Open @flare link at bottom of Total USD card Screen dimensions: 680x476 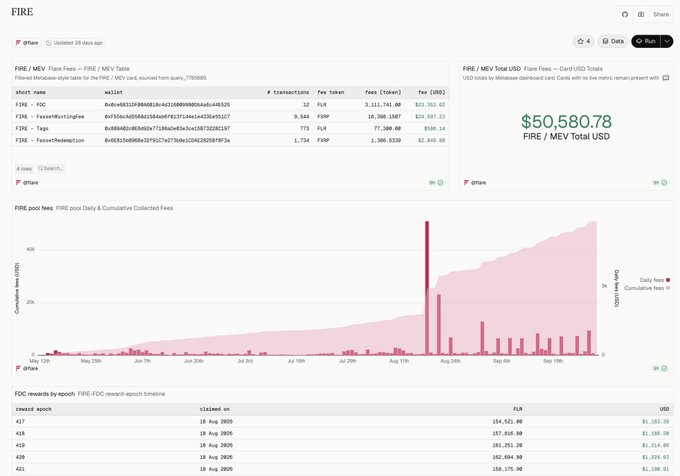475,183
